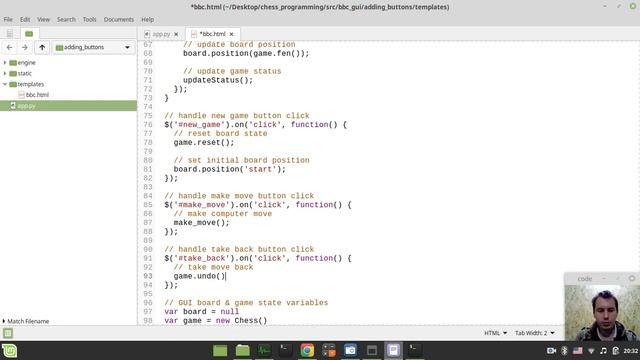Image resolution: width=640 pixels, height=360 pixels.
Task: Click the line board.position('start');
Action: click(229, 169)
